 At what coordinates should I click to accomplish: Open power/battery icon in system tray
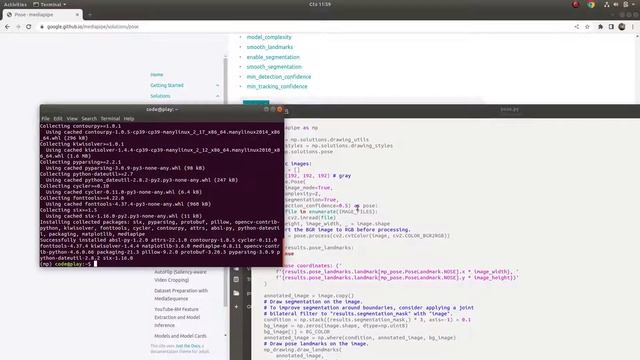coord(625,4)
